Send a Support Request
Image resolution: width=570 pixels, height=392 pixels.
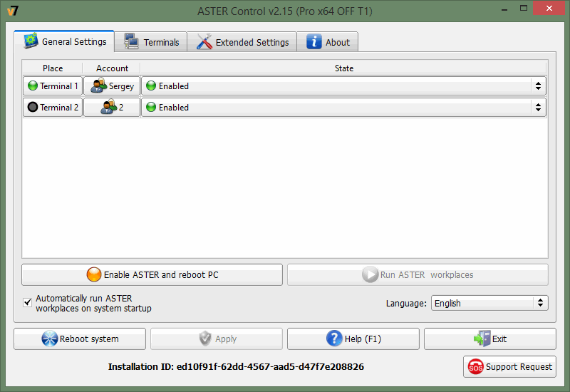[x=509, y=366]
